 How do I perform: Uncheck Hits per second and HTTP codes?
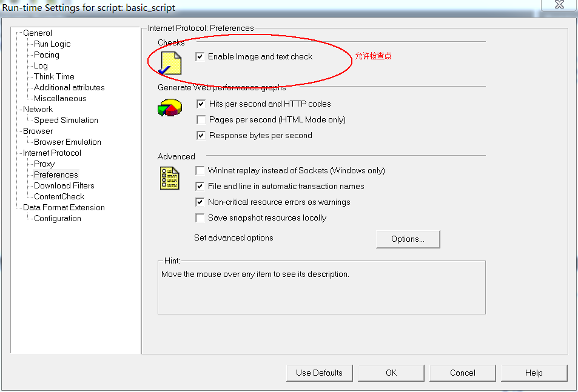coord(201,104)
